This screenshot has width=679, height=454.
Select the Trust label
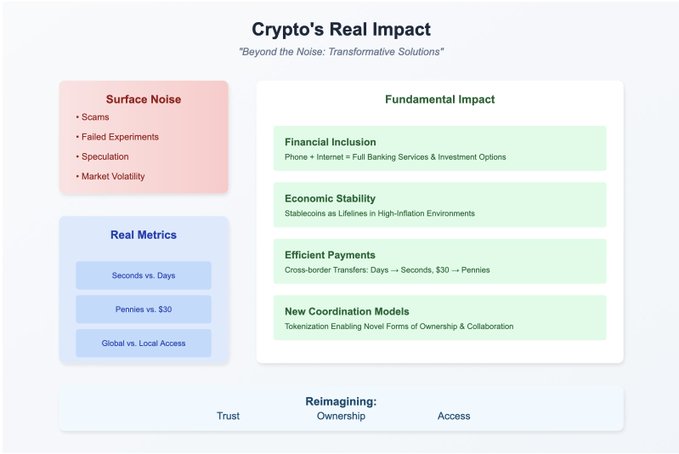(x=228, y=416)
